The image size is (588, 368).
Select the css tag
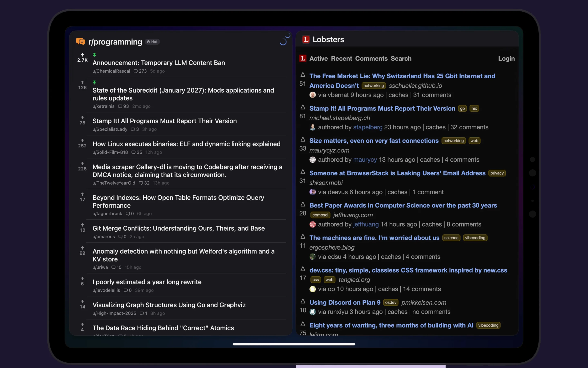[315, 280]
